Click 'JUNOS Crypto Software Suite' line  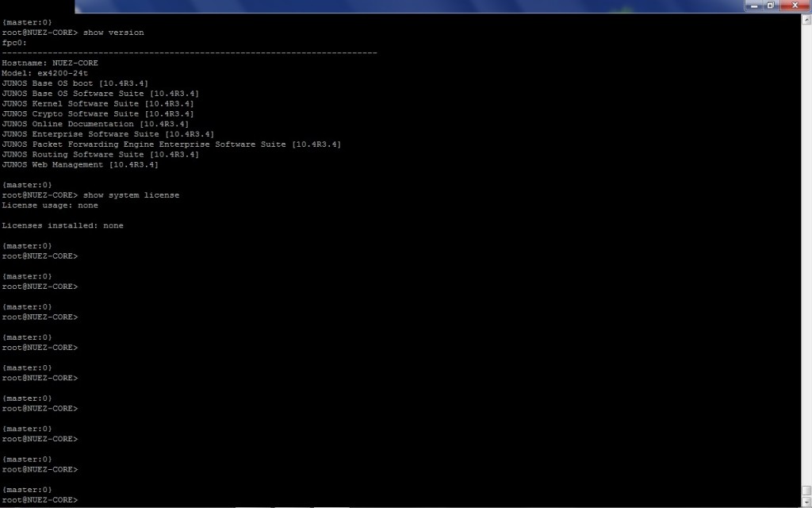tap(98, 114)
